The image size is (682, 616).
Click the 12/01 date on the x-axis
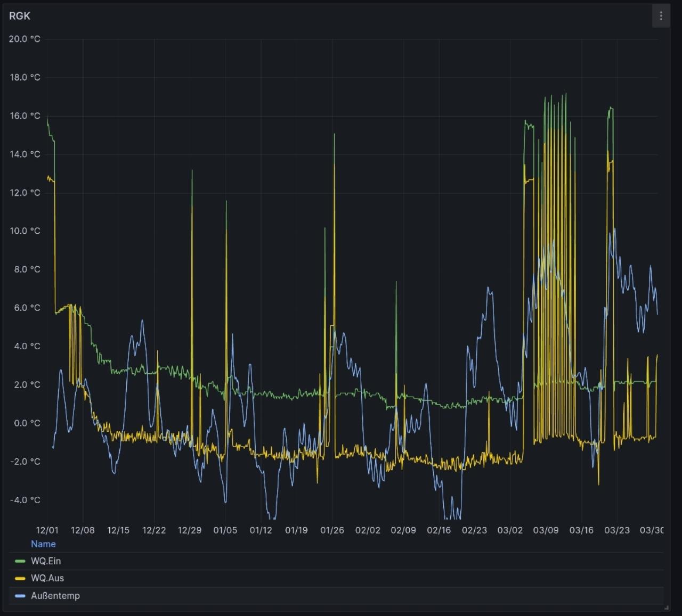pyautogui.click(x=47, y=530)
